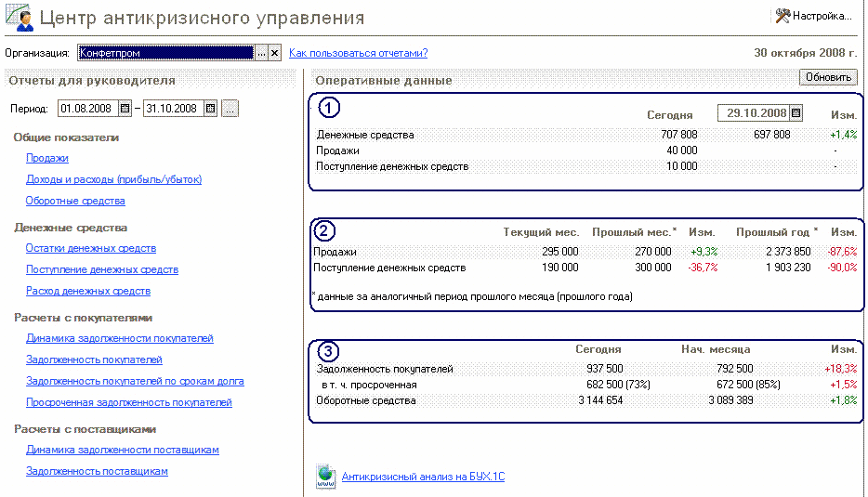Click the period end date field 31.10.2008
This screenshot has height=497, width=868.
click(174, 109)
